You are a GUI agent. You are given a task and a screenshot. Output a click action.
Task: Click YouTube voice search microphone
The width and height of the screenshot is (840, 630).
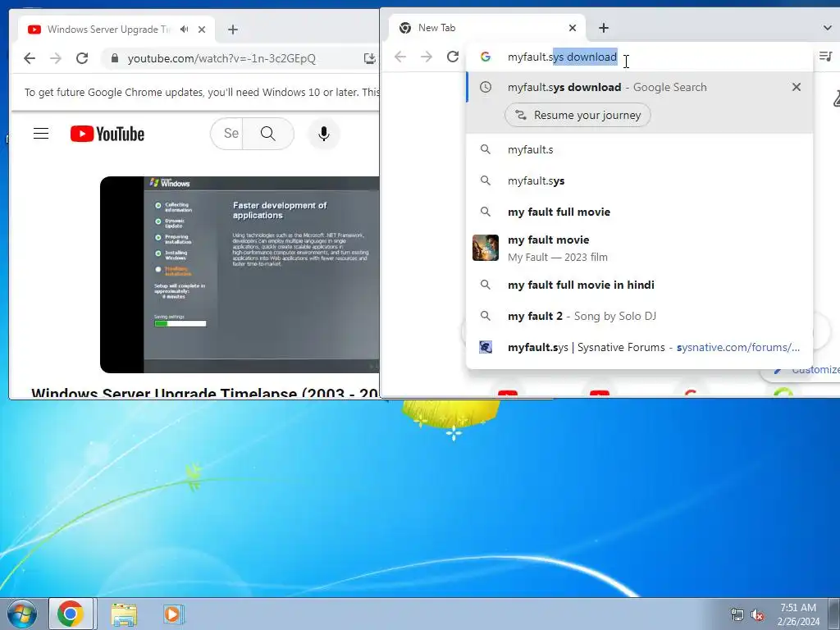pyautogui.click(x=323, y=134)
